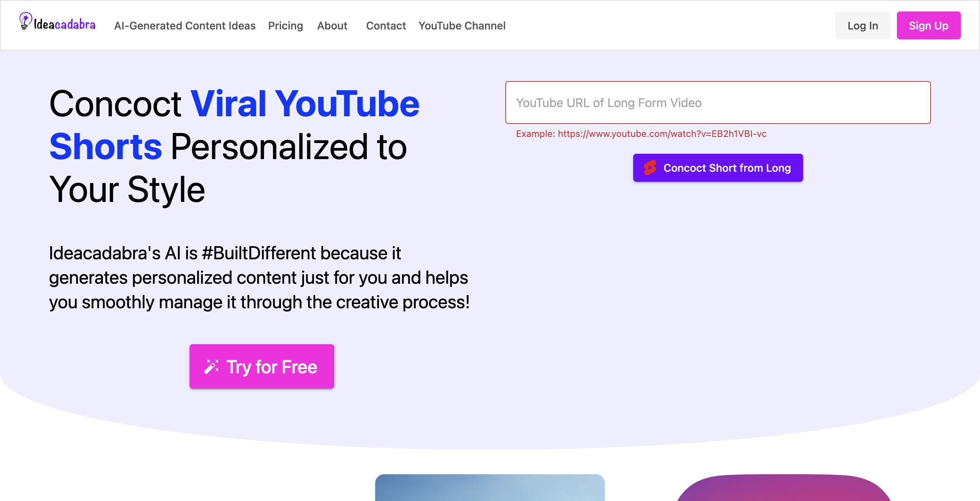Screen dimensions: 980x501
Task: Click the Your Style heading text
Action: tap(127, 190)
